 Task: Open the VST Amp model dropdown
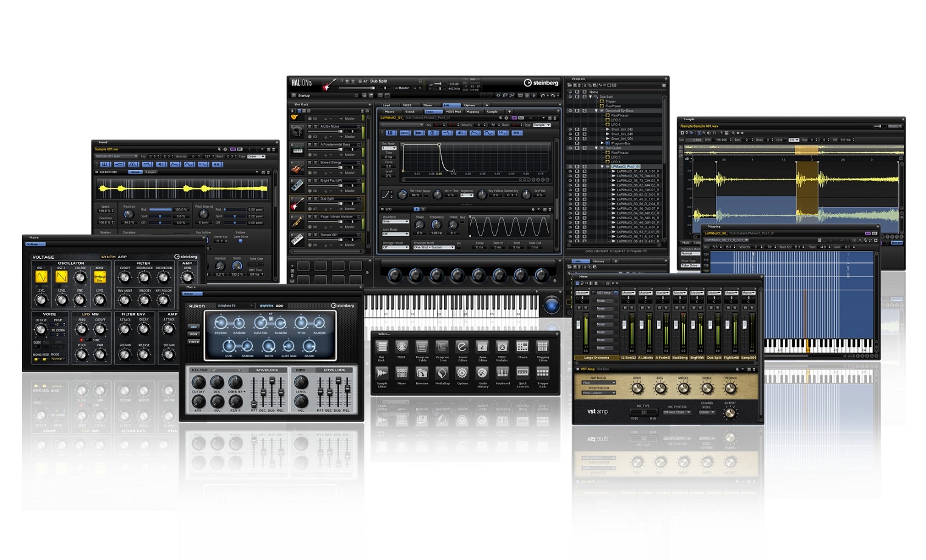point(598,383)
